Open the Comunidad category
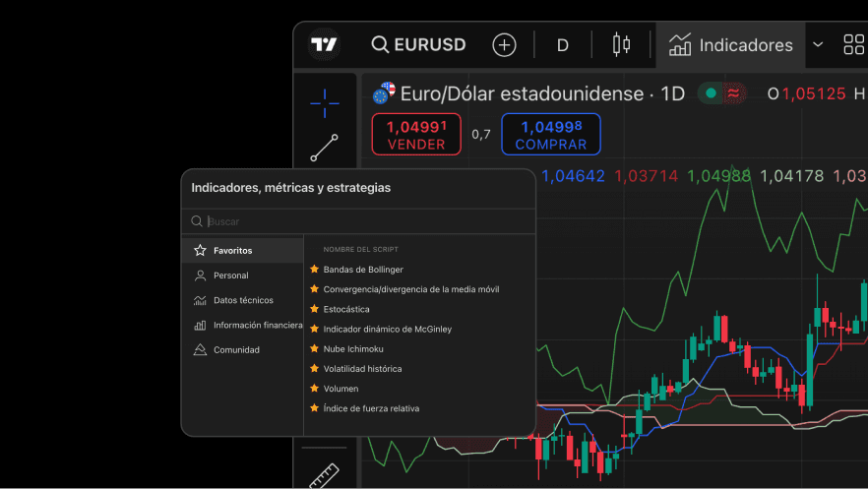The width and height of the screenshot is (868, 489). click(236, 350)
